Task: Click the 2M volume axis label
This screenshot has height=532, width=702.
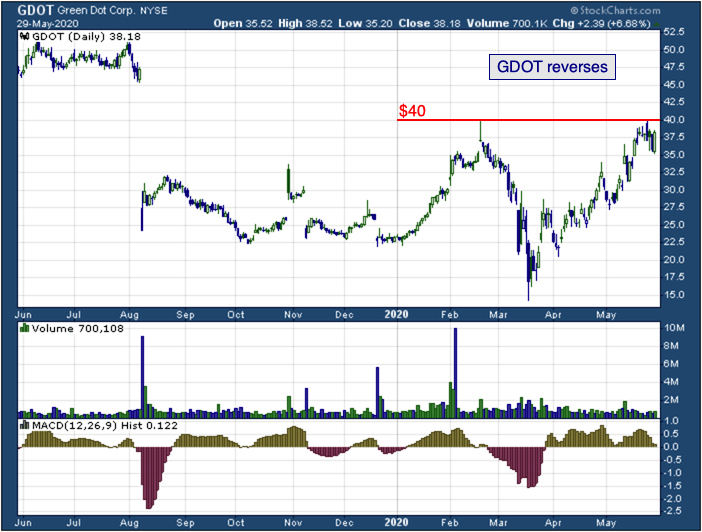Action: 671,400
